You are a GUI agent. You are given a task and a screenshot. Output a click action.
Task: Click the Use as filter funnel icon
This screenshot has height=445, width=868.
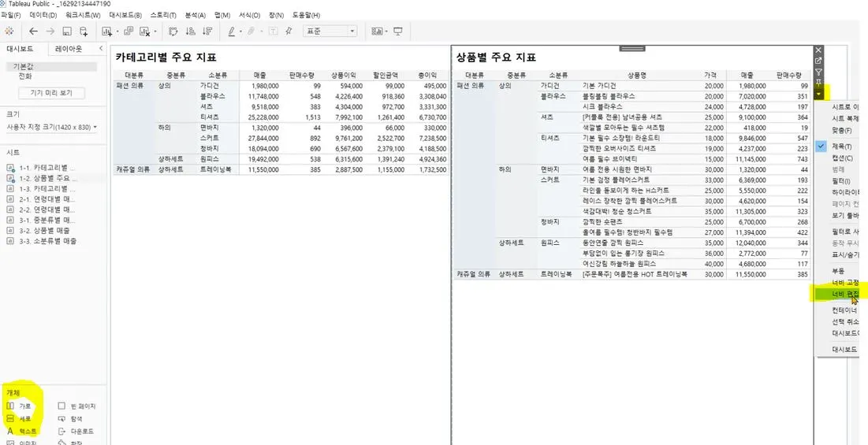[x=819, y=72]
